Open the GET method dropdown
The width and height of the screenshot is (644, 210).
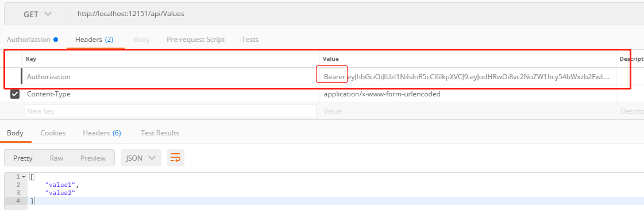coord(37,14)
